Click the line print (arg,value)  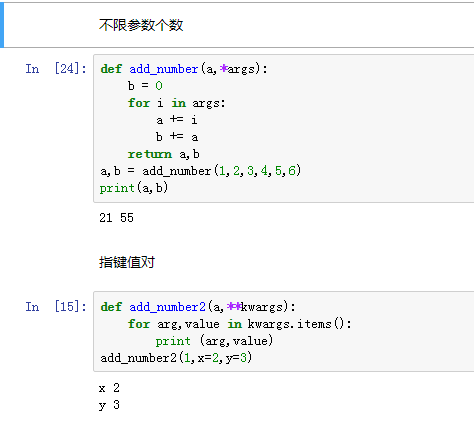tap(214, 341)
